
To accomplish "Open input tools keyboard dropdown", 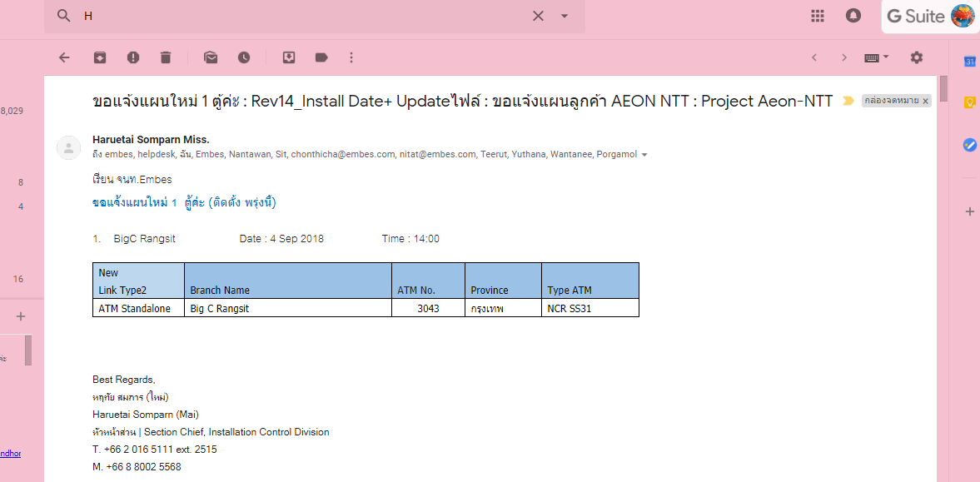I will pyautogui.click(x=877, y=57).
